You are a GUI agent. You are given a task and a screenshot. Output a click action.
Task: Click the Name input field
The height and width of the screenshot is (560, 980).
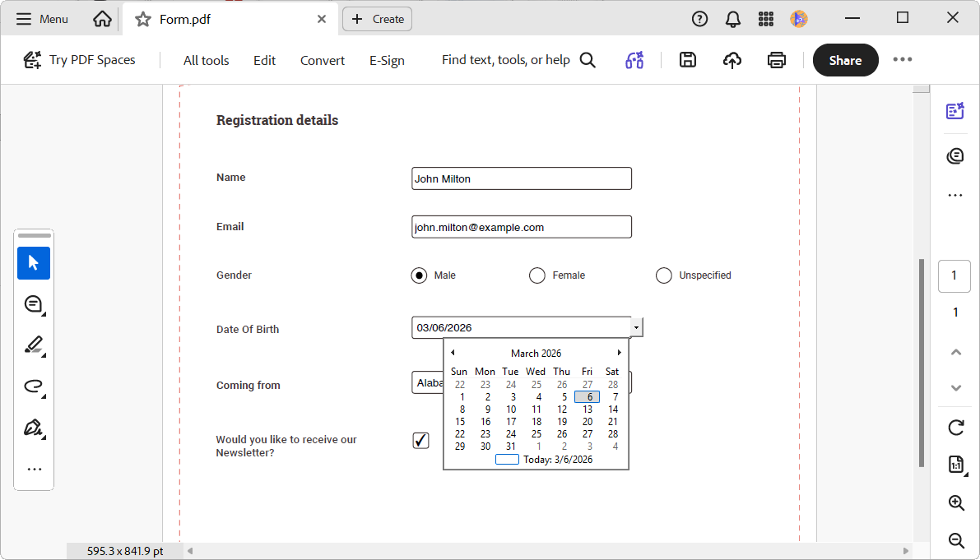(521, 178)
